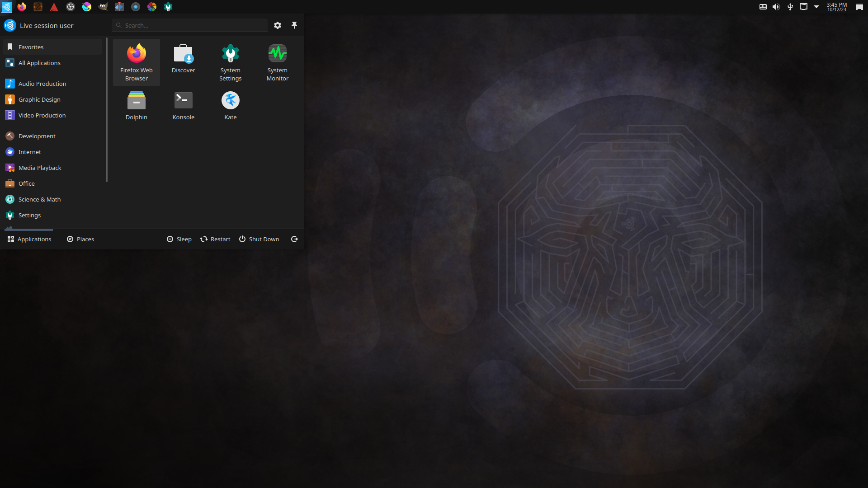Open Krita from the top panel
Image resolution: width=868 pixels, height=488 pixels.
pos(87,7)
